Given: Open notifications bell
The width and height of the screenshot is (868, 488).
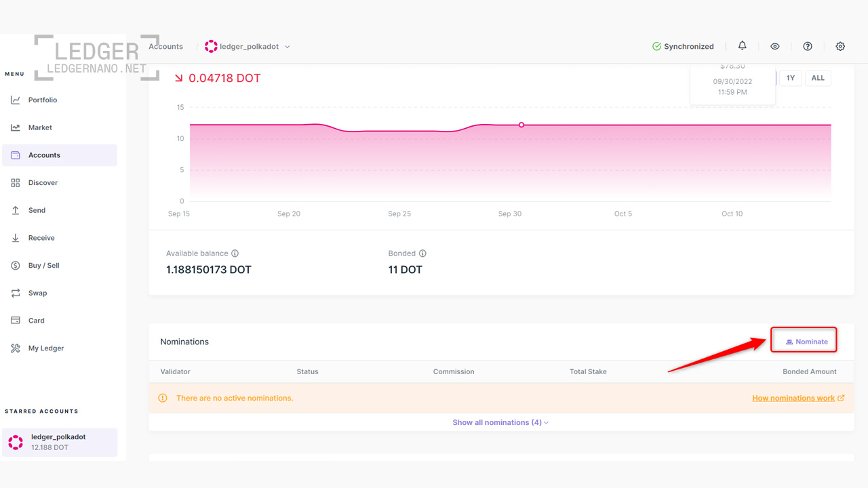Looking at the screenshot, I should 743,46.
